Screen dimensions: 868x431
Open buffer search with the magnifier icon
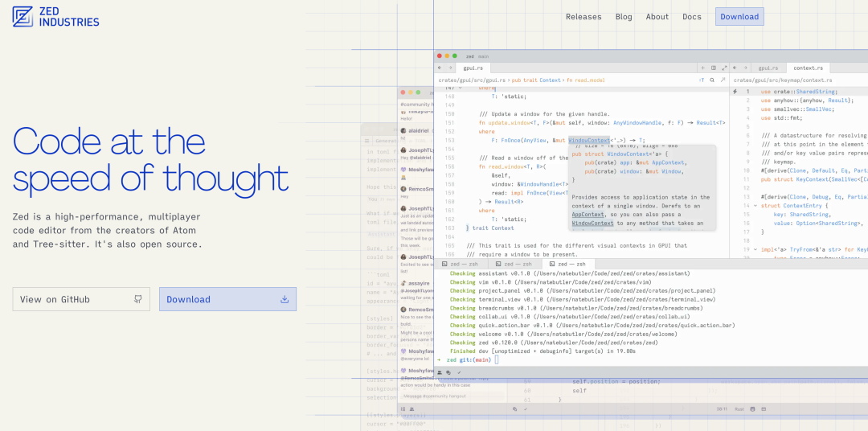(712, 80)
